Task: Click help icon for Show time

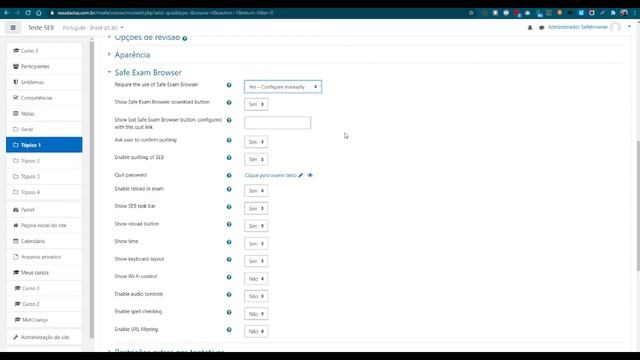Action: (x=229, y=242)
